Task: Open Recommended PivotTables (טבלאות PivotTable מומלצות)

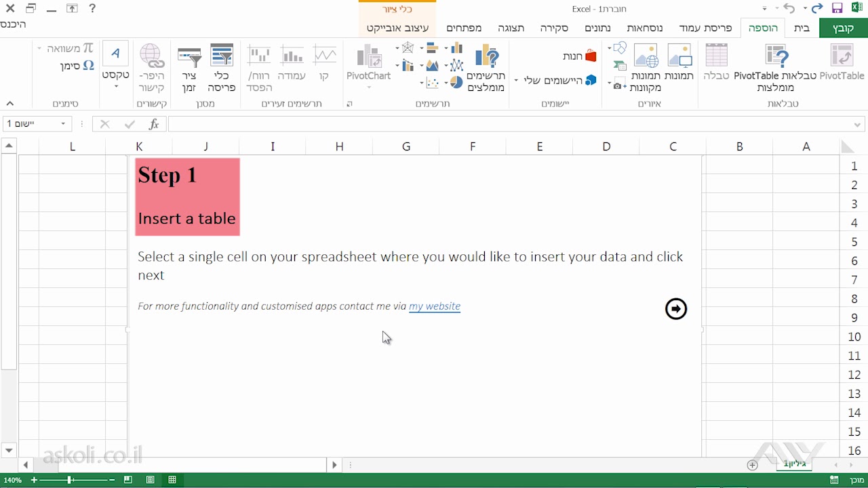Action: [x=775, y=68]
